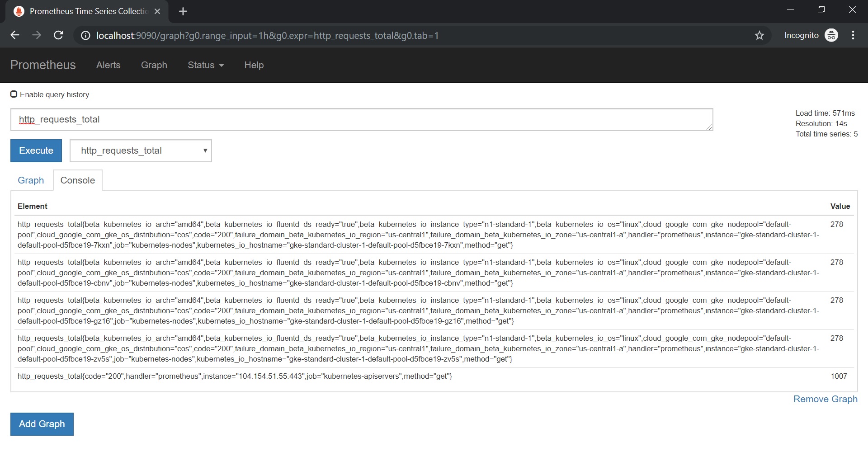Open a new browser tab

(x=183, y=11)
